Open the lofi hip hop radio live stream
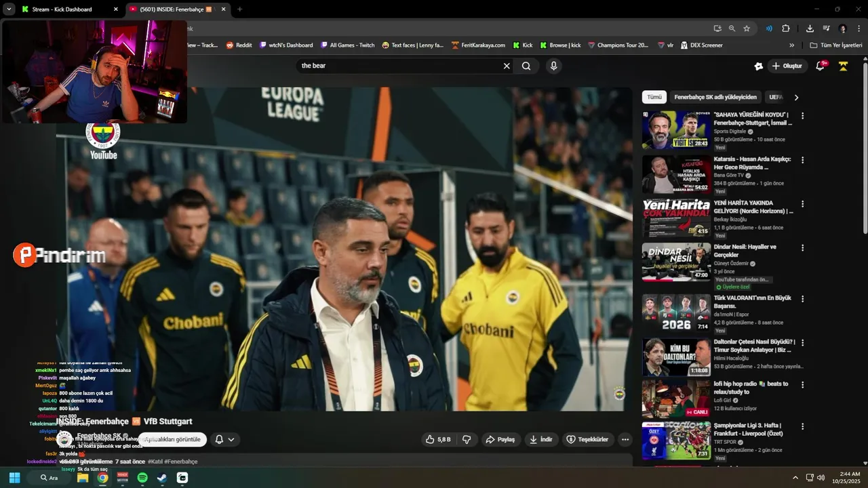The width and height of the screenshot is (868, 488). [x=752, y=388]
